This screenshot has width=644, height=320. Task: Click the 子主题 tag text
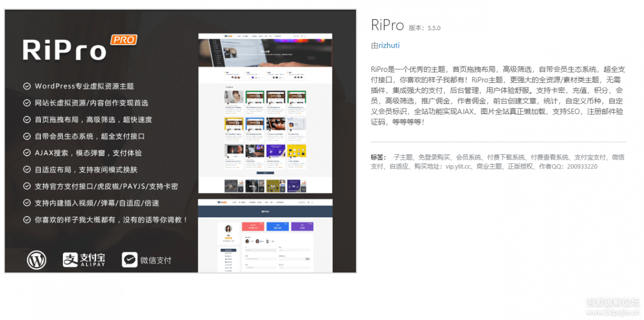[x=403, y=157]
